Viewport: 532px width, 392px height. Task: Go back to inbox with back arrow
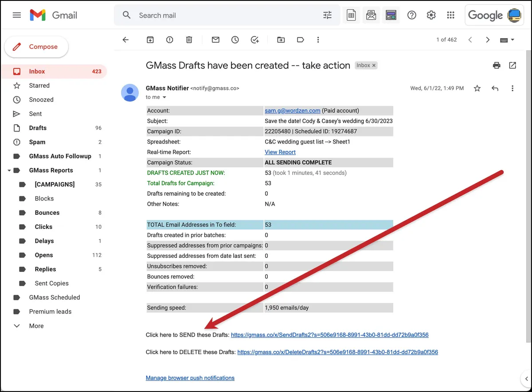coord(125,40)
